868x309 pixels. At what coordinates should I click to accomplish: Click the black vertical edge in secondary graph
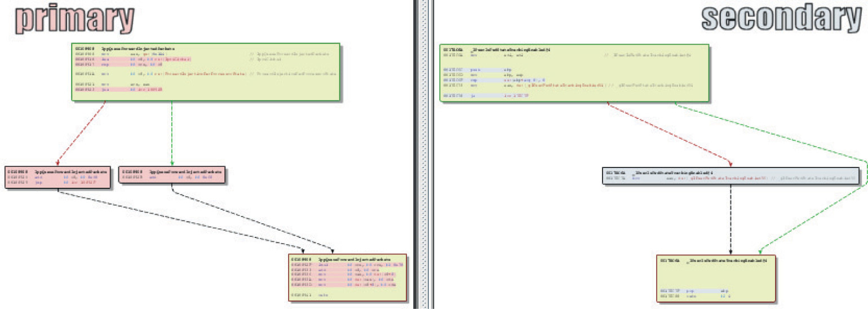pos(731,220)
